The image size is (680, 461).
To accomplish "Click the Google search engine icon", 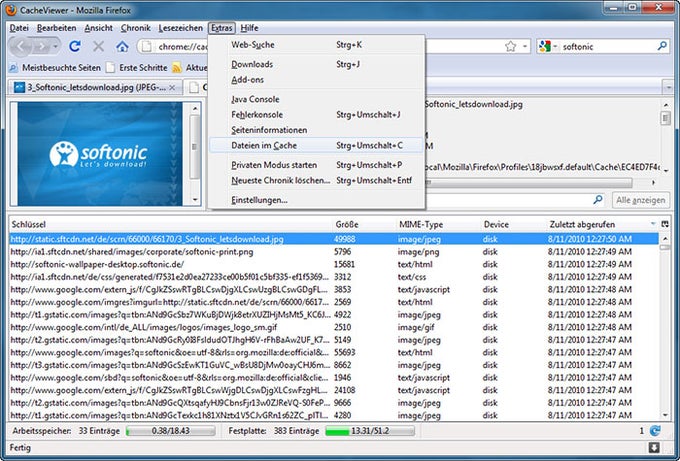I will coord(545,46).
